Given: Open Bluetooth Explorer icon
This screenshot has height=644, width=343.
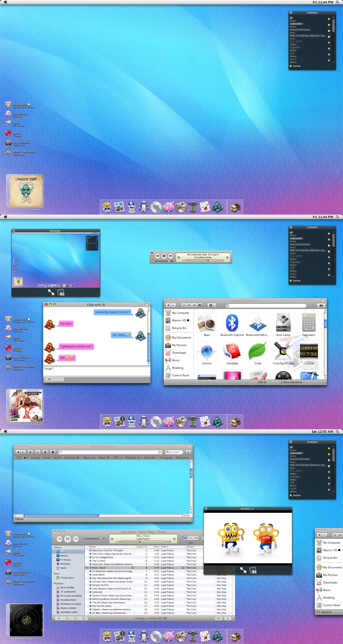Looking at the screenshot, I should point(232,323).
